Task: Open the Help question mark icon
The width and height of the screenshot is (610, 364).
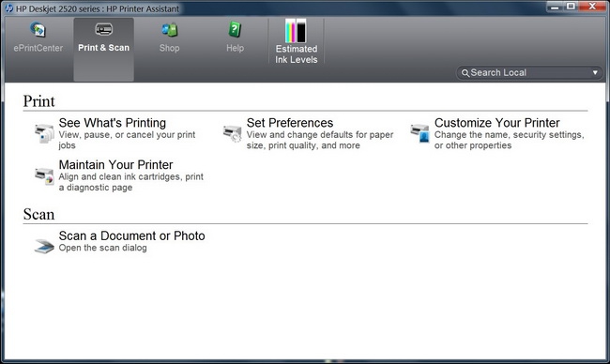Action: coord(235,30)
